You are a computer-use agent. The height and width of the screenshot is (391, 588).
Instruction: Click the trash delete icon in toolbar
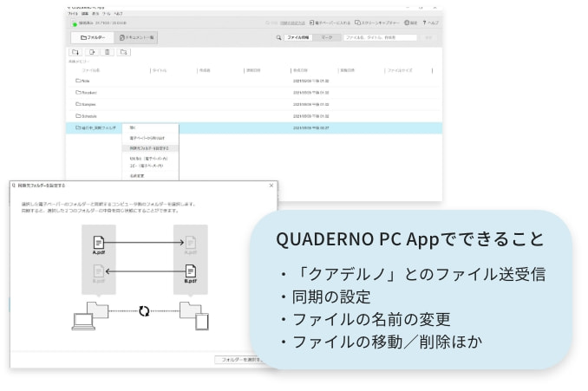(x=108, y=53)
